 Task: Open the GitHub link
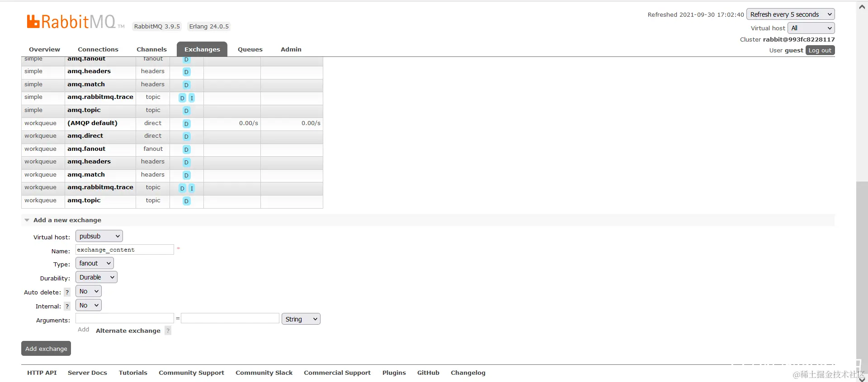coord(428,373)
